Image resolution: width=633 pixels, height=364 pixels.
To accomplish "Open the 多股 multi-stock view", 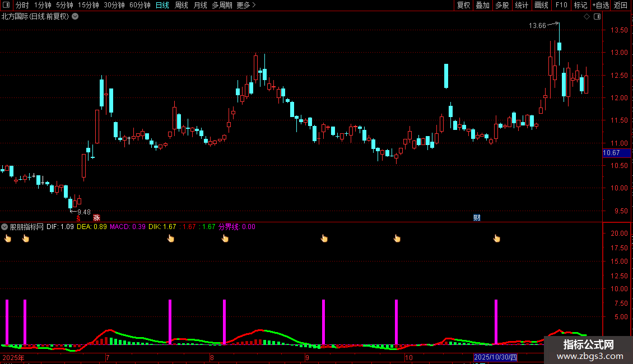I will pos(502,5).
